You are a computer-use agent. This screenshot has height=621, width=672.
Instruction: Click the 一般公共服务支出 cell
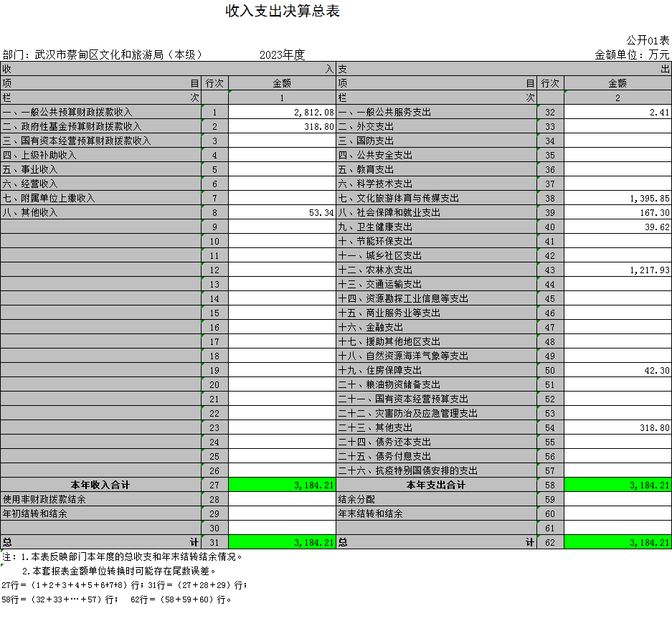(437, 112)
